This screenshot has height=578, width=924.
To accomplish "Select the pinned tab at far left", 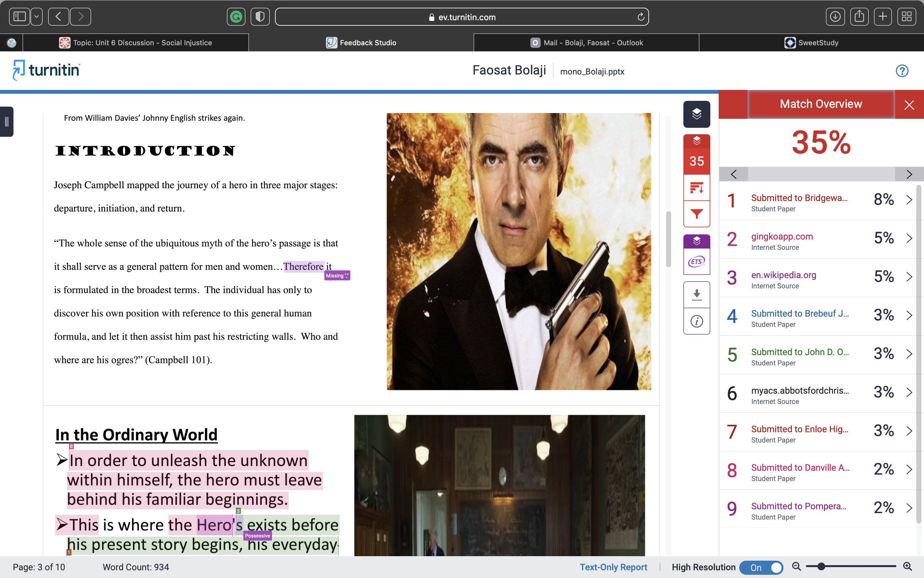I will pos(12,43).
